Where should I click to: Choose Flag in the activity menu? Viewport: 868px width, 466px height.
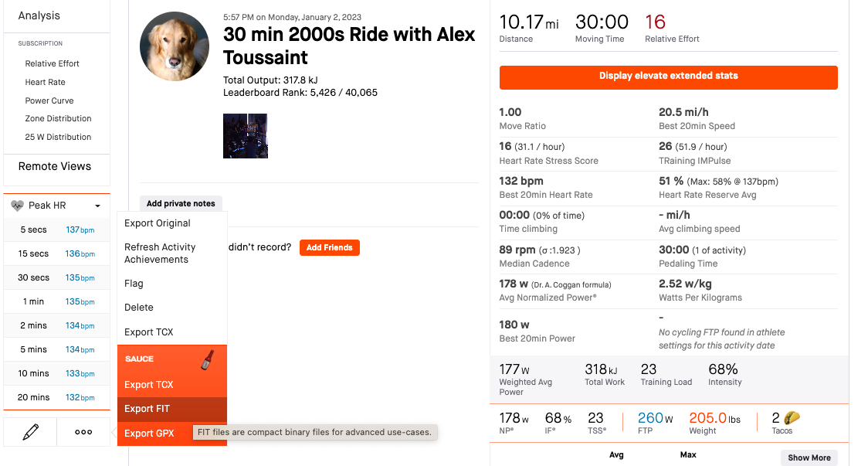pos(132,283)
